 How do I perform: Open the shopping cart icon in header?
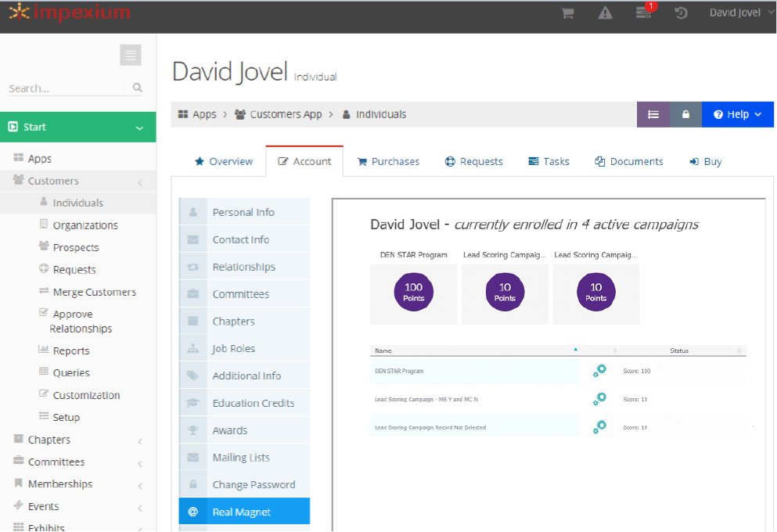coord(567,13)
